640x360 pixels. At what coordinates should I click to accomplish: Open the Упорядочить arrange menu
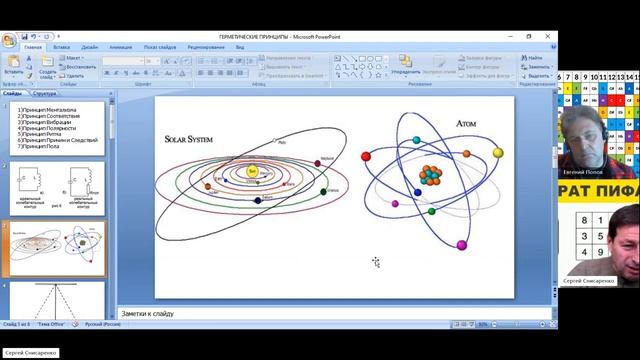[405, 66]
